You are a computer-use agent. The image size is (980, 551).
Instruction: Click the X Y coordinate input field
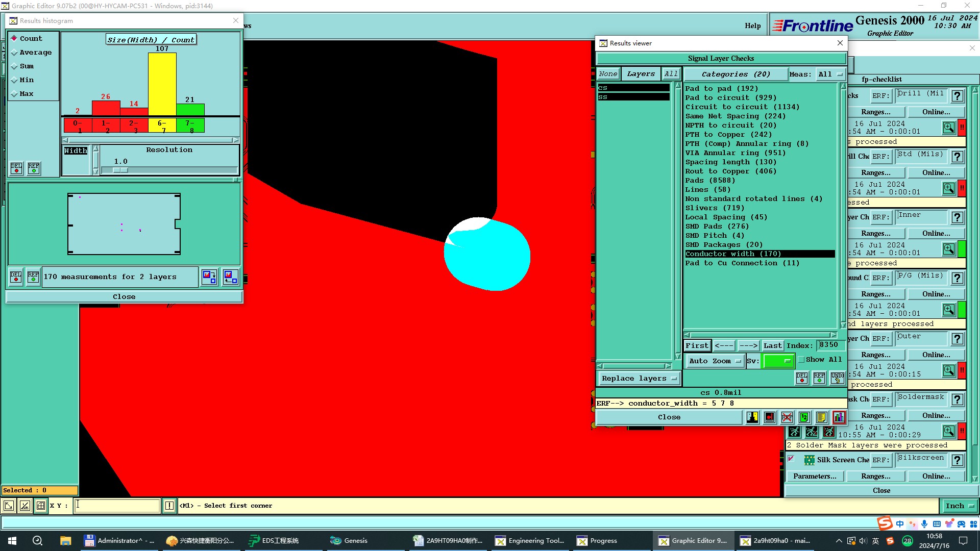(117, 506)
